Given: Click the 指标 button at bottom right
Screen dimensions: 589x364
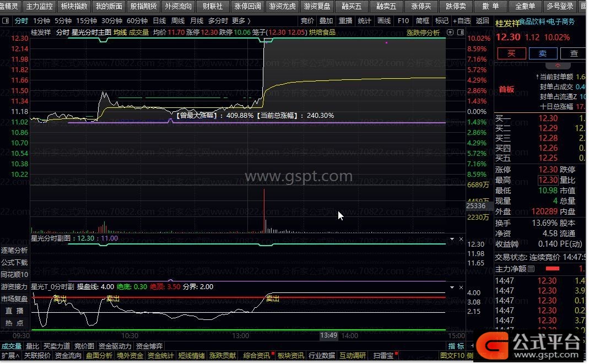Looking at the screenshot, I should point(456,346).
